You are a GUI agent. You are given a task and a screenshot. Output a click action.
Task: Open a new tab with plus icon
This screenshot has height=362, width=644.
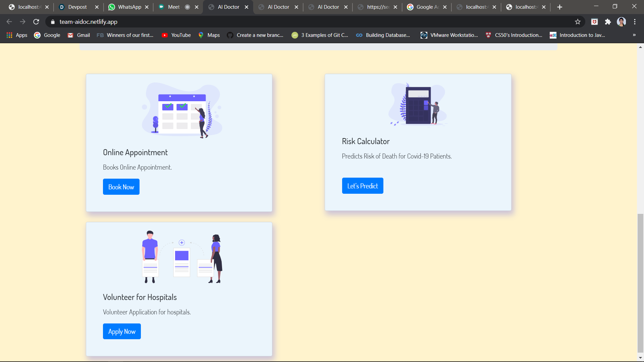(559, 7)
